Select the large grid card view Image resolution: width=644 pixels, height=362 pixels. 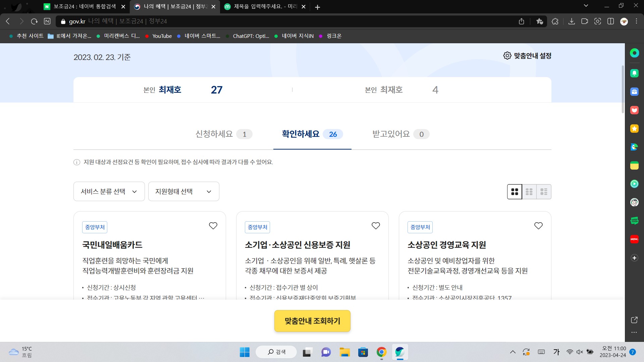click(515, 192)
